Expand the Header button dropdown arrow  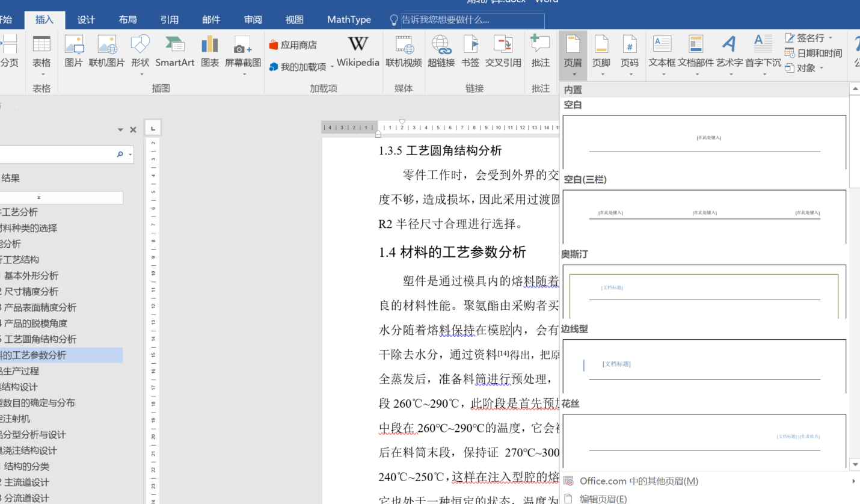573,75
